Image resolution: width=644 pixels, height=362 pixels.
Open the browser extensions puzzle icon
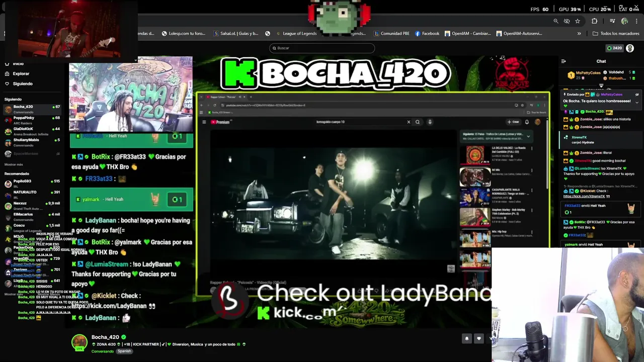click(595, 21)
